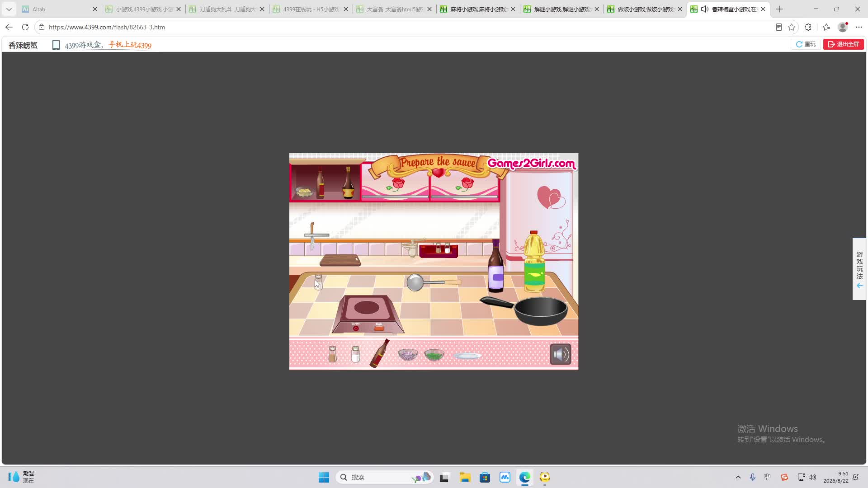Open File Explorer from the taskbar
This screenshot has width=868, height=488.
465,477
